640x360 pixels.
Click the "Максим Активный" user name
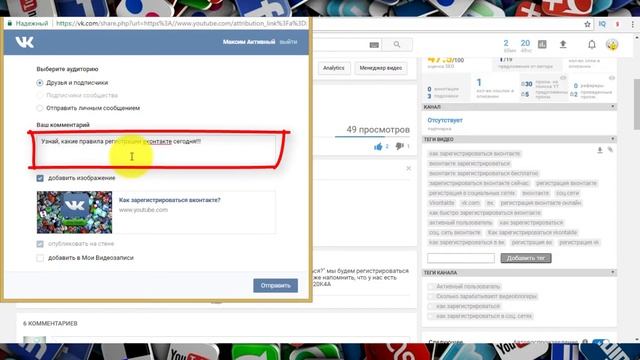tap(249, 42)
